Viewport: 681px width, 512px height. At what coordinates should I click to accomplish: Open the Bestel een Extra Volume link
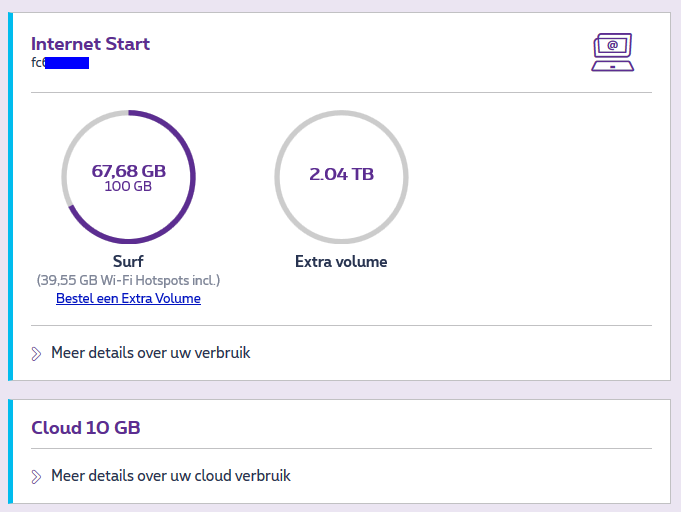pyautogui.click(x=128, y=298)
